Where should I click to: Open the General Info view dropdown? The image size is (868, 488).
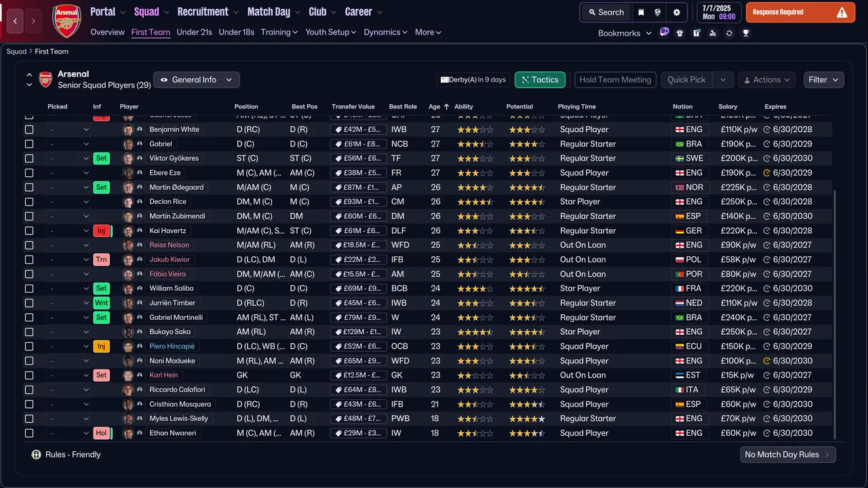pos(197,79)
